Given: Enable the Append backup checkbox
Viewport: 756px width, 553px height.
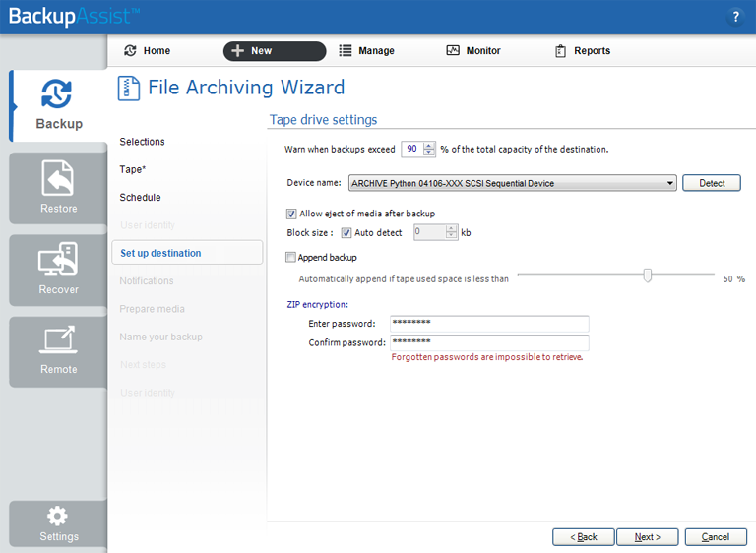Looking at the screenshot, I should [290, 258].
